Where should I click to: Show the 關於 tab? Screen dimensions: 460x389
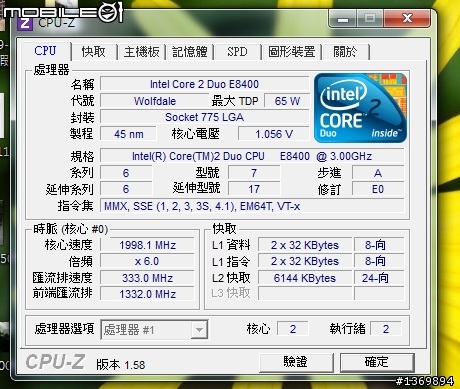tap(345, 52)
